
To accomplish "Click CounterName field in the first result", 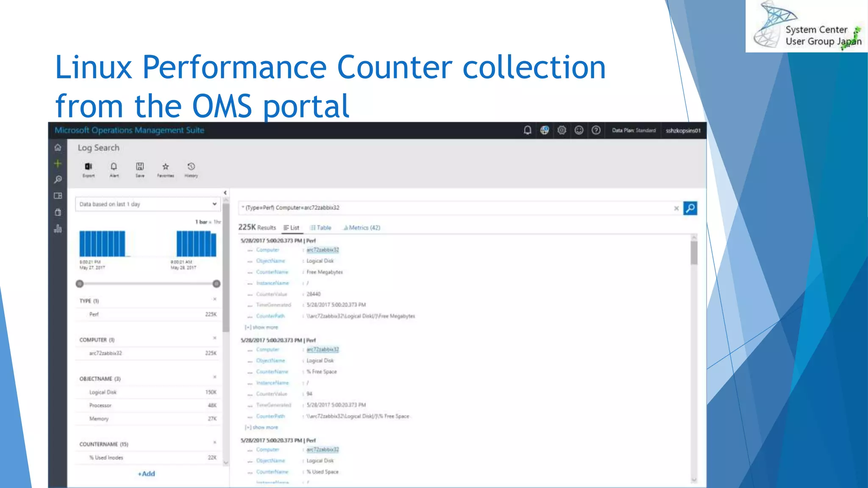I will pos(273,272).
